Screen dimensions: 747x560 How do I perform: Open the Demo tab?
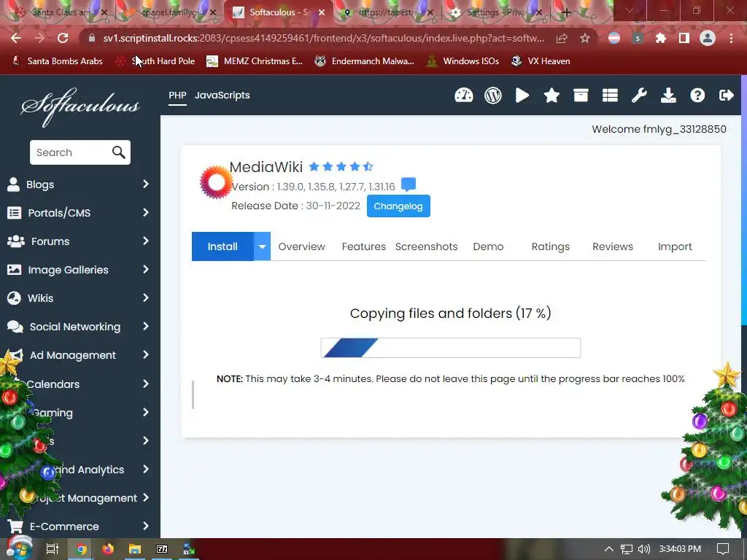tap(488, 246)
